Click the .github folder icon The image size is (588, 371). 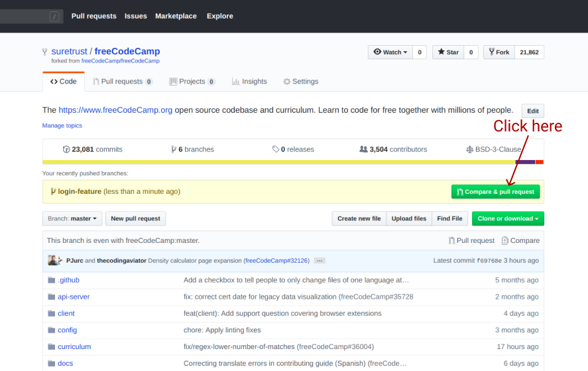pyautogui.click(x=51, y=280)
